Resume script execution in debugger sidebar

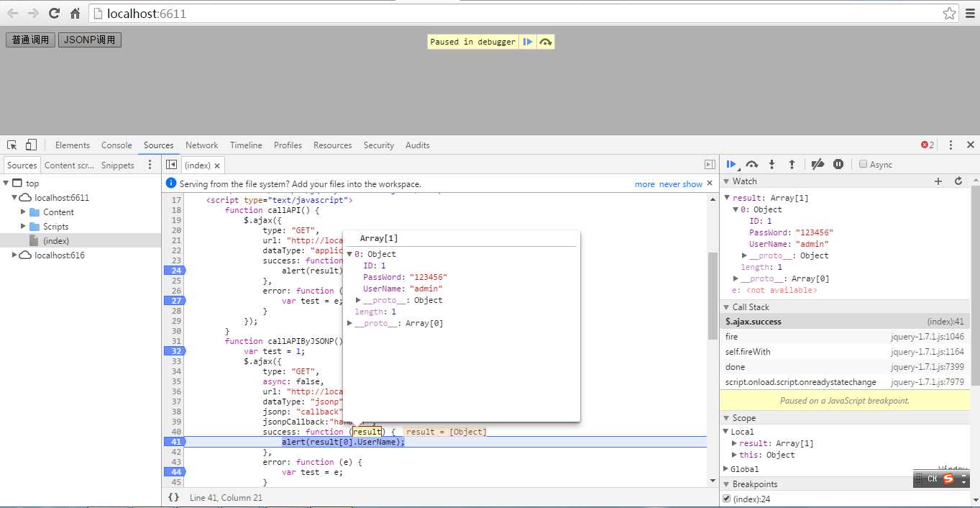pos(731,164)
